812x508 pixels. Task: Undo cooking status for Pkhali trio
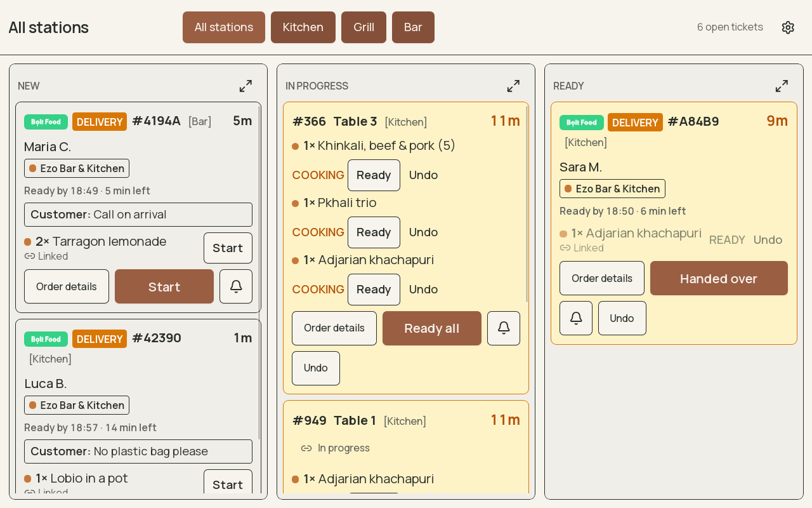pyautogui.click(x=423, y=232)
